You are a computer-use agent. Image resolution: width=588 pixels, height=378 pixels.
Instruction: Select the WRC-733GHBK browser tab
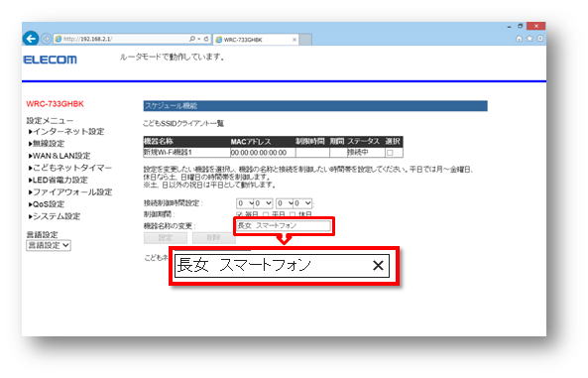[256, 40]
